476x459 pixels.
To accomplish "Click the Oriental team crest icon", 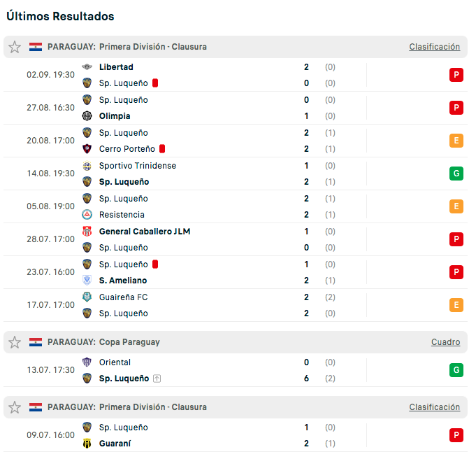I will pos(87,362).
